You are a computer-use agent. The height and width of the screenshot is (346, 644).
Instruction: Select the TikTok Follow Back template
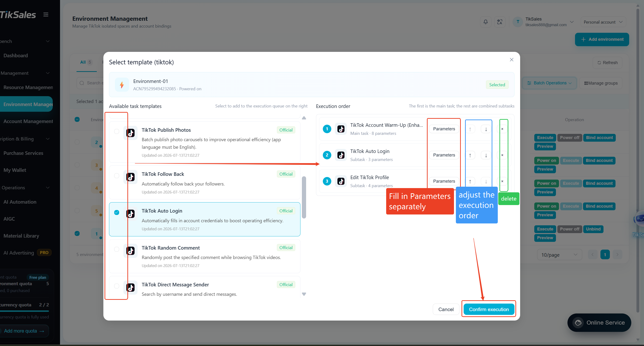tap(117, 176)
